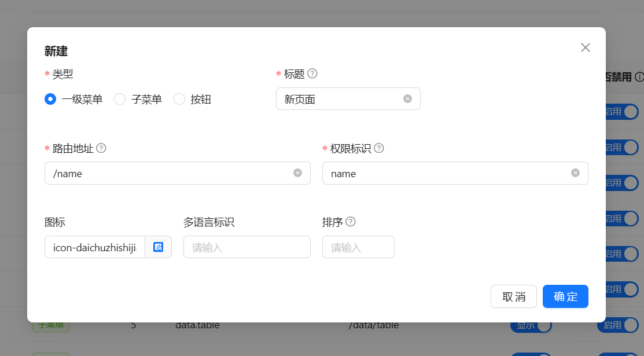Viewport: 644px width, 356px height.
Task: Click the 路由地址 field containing /name
Action: coord(171,173)
